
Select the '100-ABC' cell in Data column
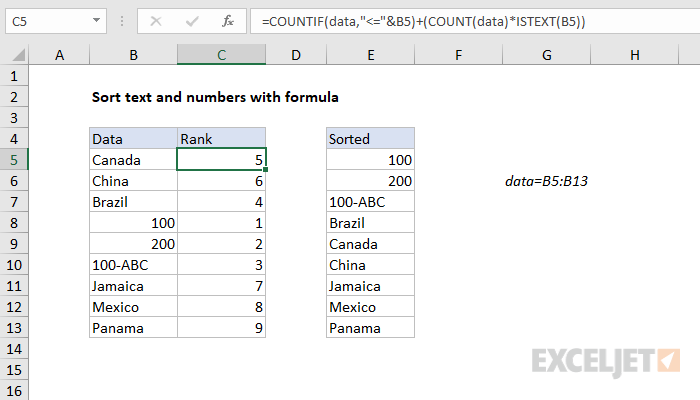click(x=133, y=265)
